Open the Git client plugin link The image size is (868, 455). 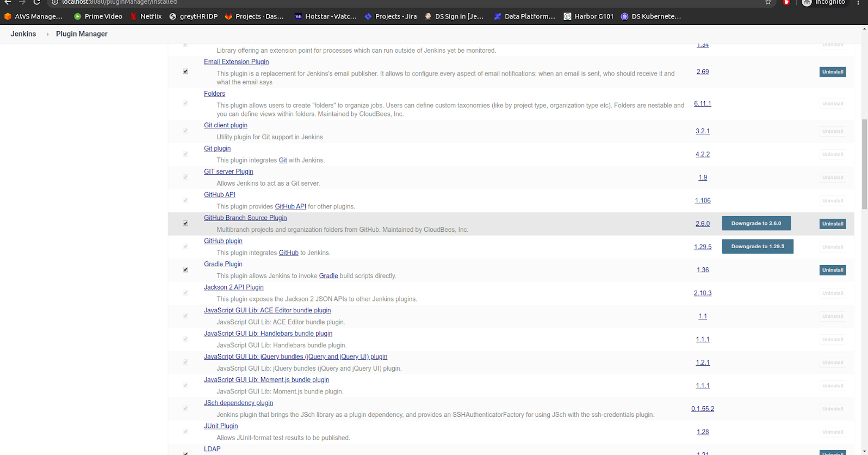click(x=225, y=125)
